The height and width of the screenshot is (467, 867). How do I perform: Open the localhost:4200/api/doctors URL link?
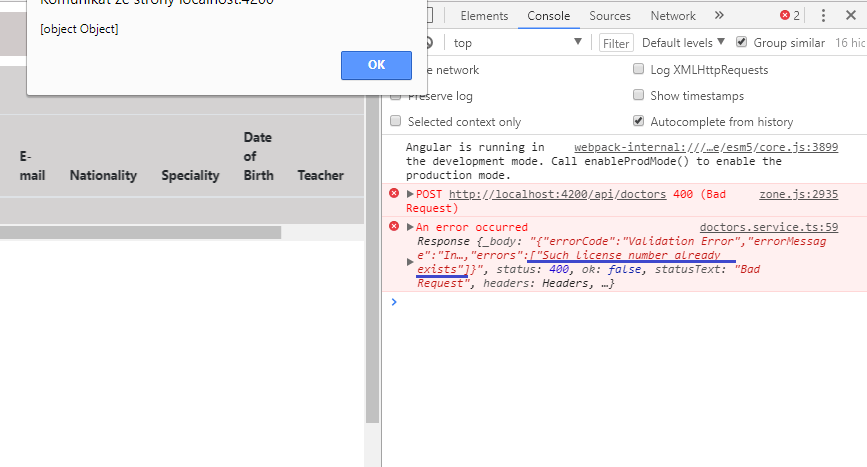coord(557,195)
